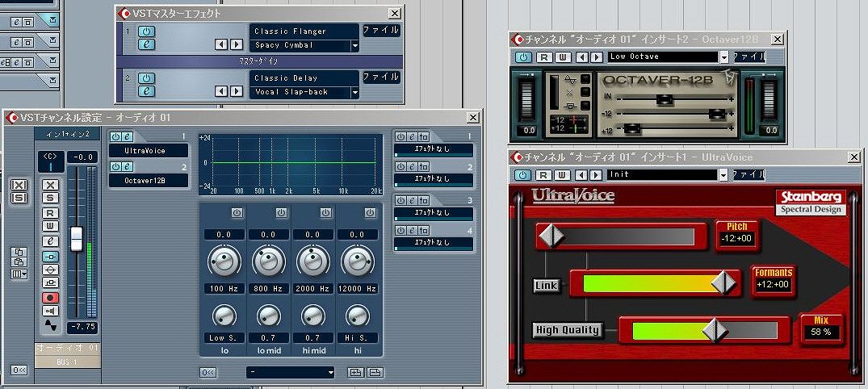Click the EQ-state button in channel strip
Screen dimensions: 868x389
pyautogui.click(x=50, y=270)
